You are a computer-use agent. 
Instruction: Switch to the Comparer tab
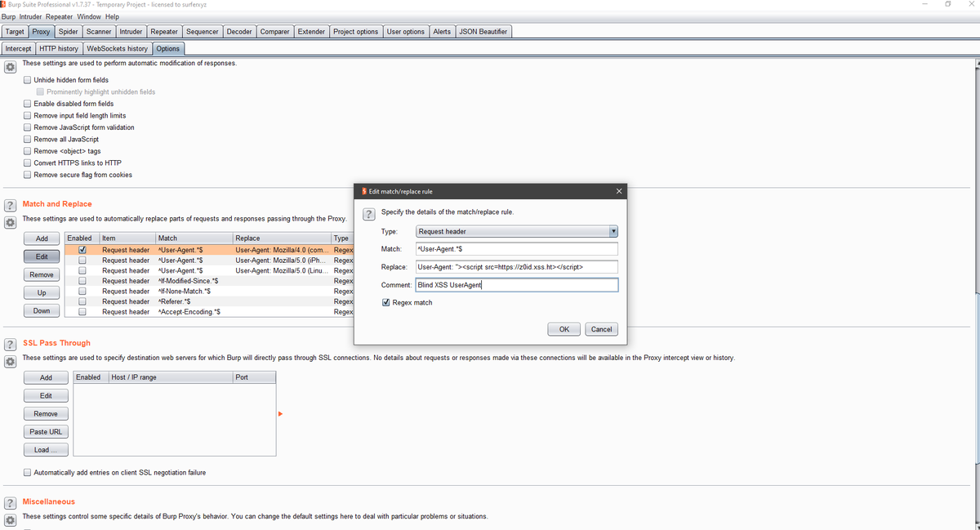pyautogui.click(x=275, y=32)
